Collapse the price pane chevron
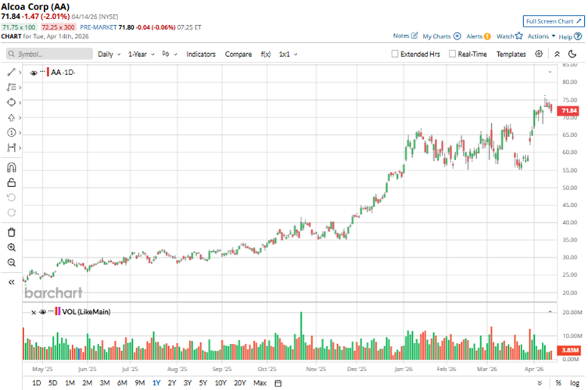This screenshot has height=390, width=588. (x=550, y=72)
